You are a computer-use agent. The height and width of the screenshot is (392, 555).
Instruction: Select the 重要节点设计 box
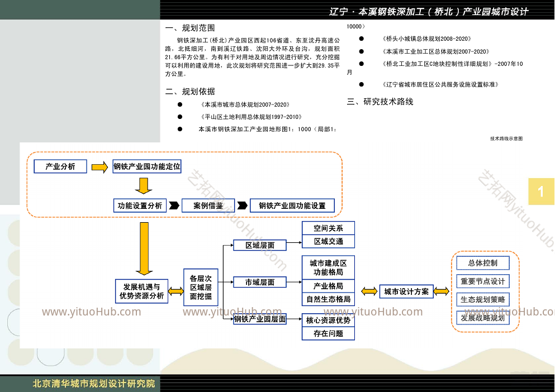(483, 281)
